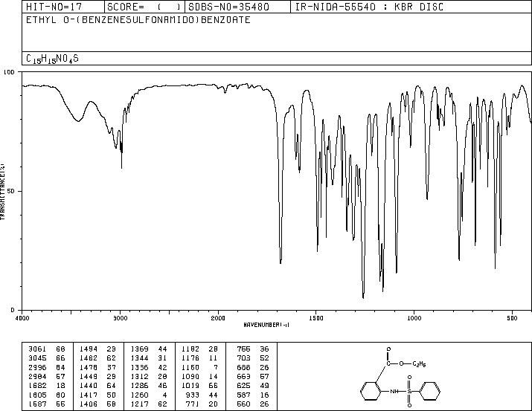Click the 2000 tick on wavenumber axis
532x411 pixels.
coord(218,317)
